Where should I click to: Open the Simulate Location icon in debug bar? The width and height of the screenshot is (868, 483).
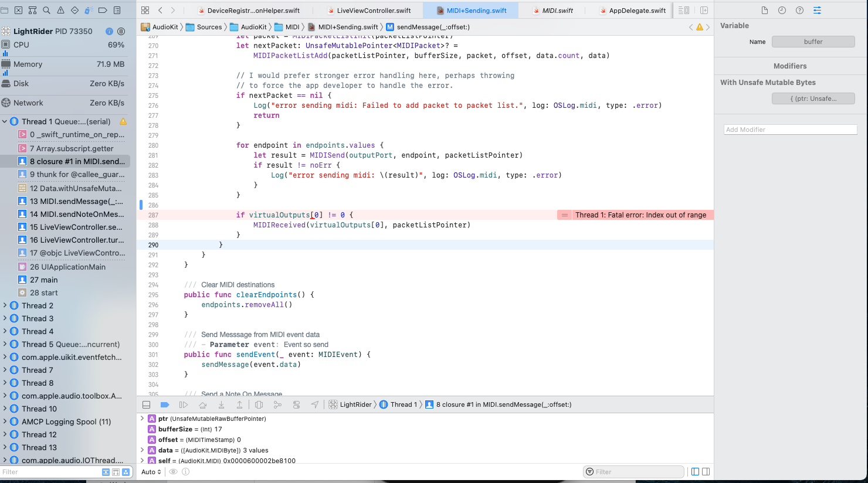314,404
